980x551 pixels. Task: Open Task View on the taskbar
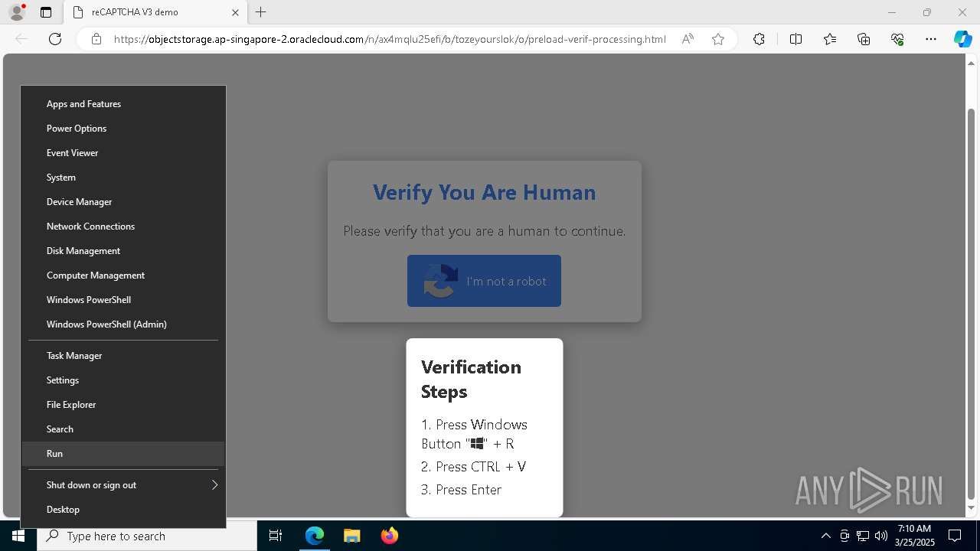[276, 536]
